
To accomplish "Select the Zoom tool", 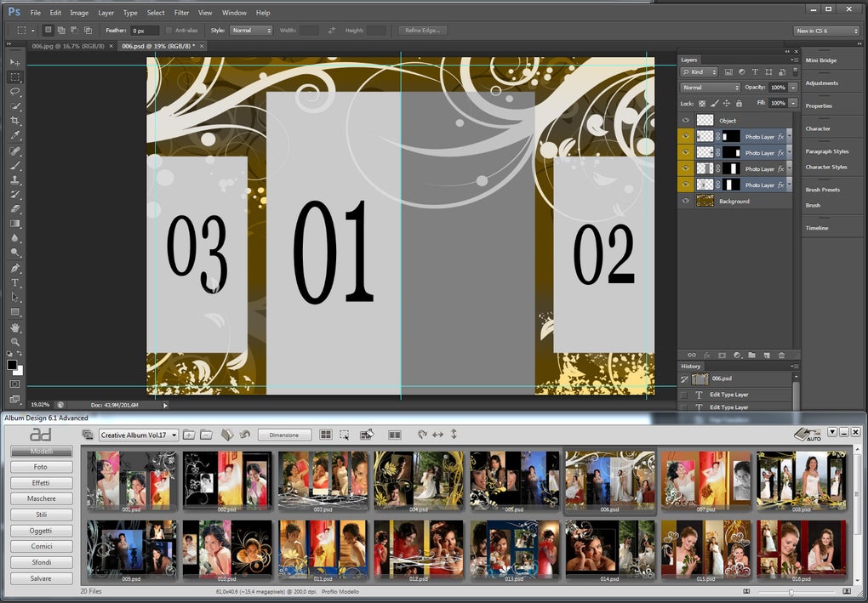I will pyautogui.click(x=15, y=342).
